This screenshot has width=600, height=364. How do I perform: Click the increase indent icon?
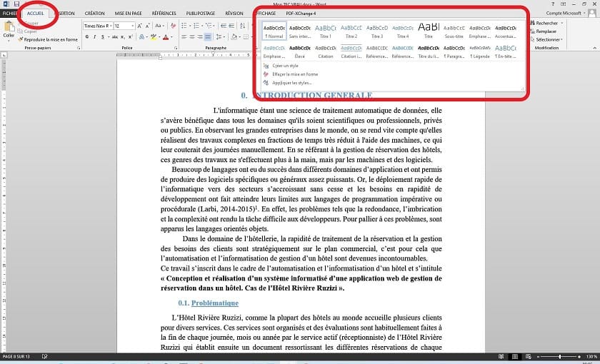point(232,26)
